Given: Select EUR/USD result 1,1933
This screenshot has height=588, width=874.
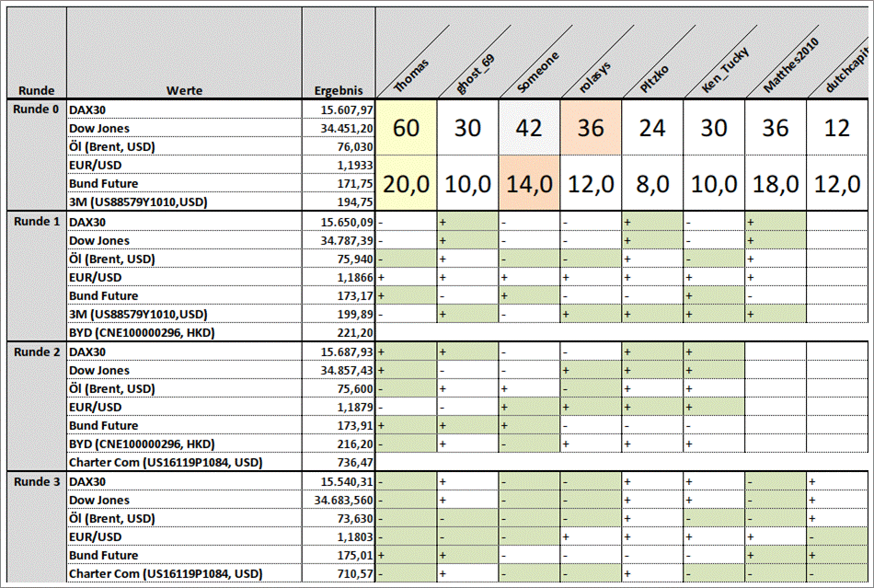Looking at the screenshot, I should (339, 165).
